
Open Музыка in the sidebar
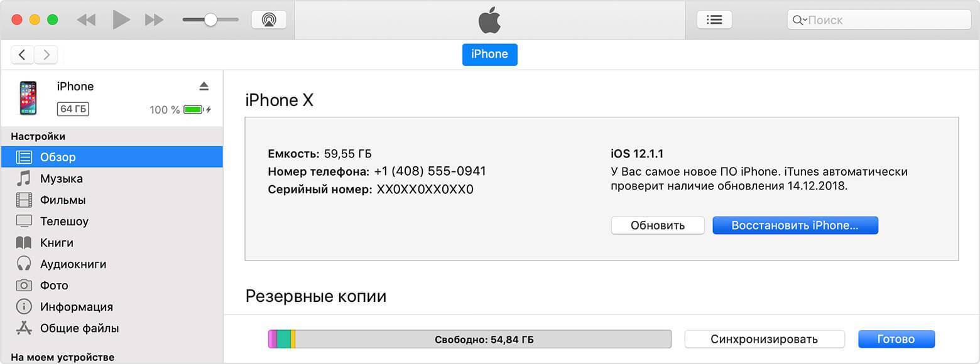61,178
